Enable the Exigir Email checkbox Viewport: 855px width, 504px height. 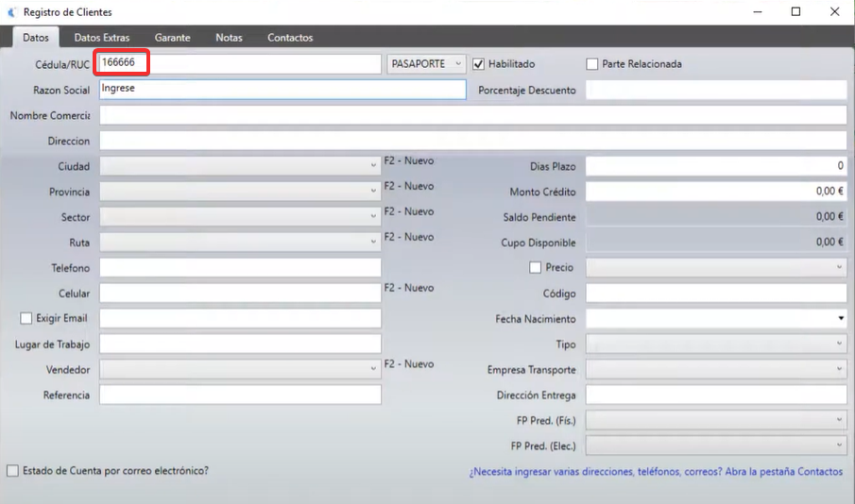pos(26,318)
